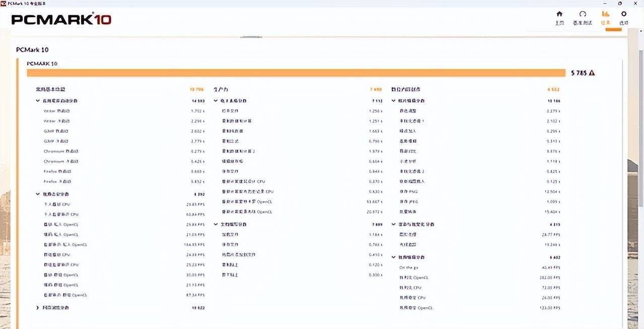
Task: Select the 12.504 s value
Action: [552, 192]
